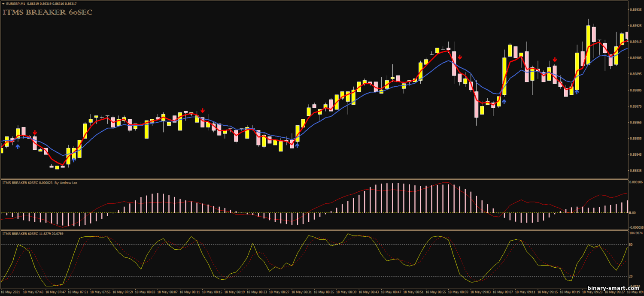This screenshot has width=644, height=296.
Task: Click the red sell arrow near 08:55
Action: point(460,57)
